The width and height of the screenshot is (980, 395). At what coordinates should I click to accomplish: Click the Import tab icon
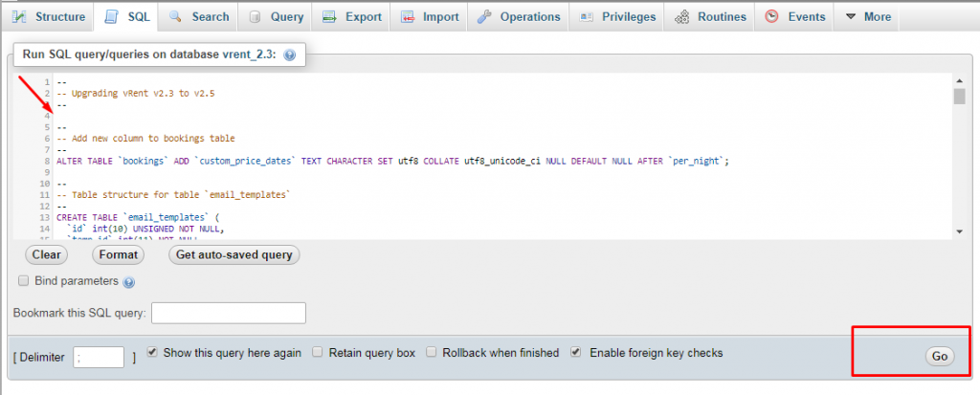pyautogui.click(x=408, y=17)
